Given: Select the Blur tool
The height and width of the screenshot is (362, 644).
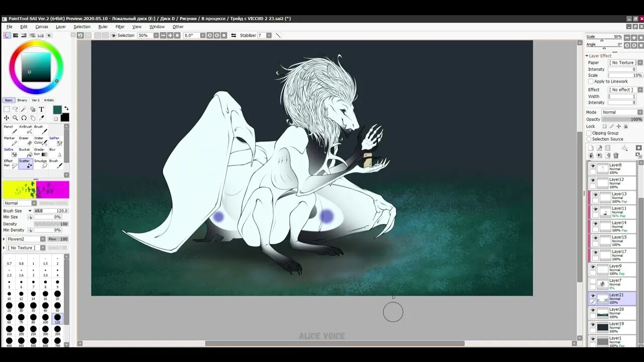Looking at the screenshot, I should (x=55, y=152).
